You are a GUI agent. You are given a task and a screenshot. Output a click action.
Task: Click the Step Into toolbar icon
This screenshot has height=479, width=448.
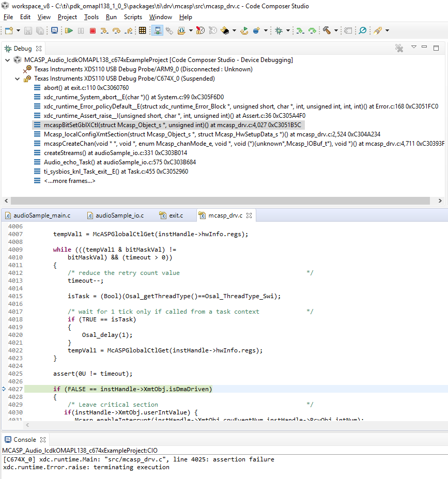pos(104,30)
